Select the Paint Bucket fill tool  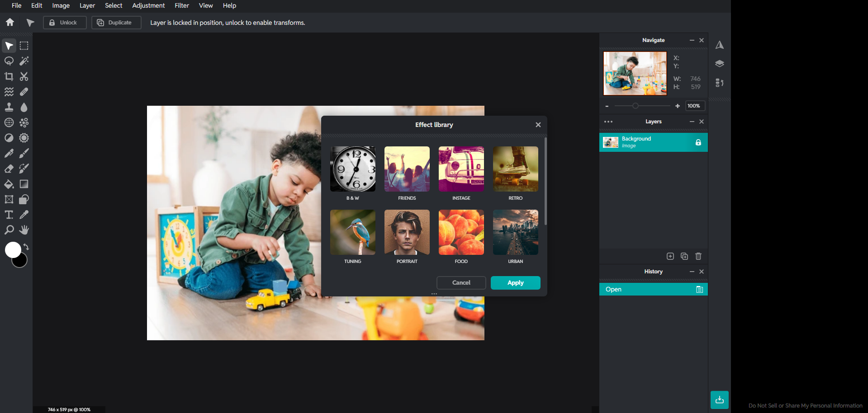pos(9,184)
